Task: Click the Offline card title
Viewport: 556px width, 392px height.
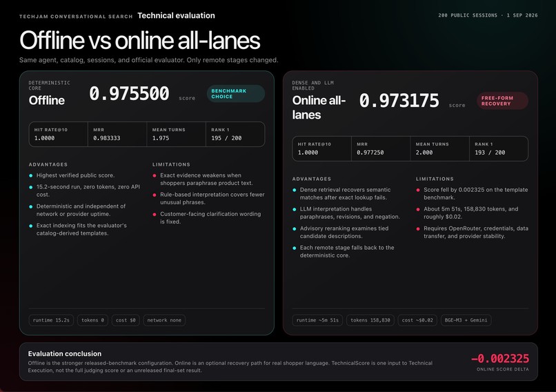Action: pos(47,100)
